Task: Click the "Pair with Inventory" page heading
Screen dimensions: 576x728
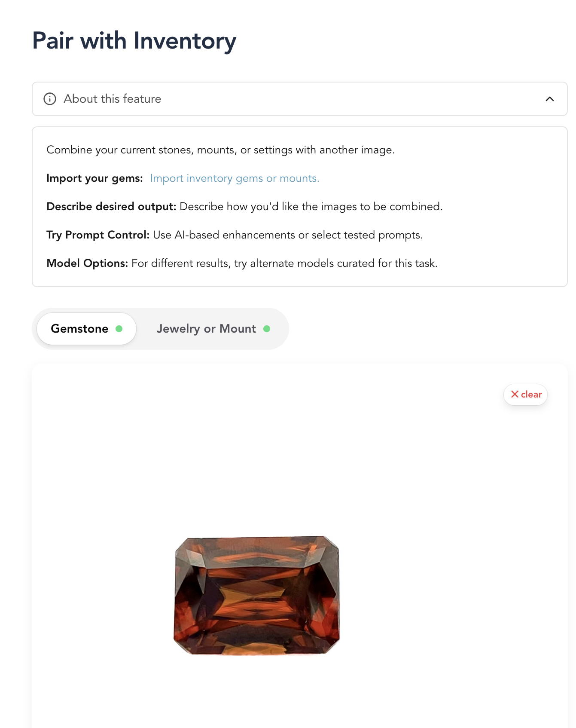Action: [134, 41]
